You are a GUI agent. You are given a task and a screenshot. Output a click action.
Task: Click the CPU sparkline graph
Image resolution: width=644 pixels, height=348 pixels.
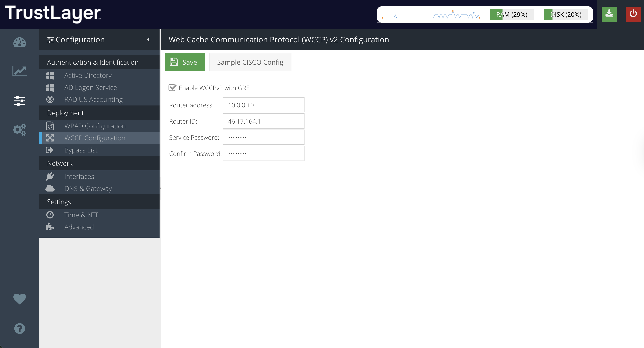(431, 14)
